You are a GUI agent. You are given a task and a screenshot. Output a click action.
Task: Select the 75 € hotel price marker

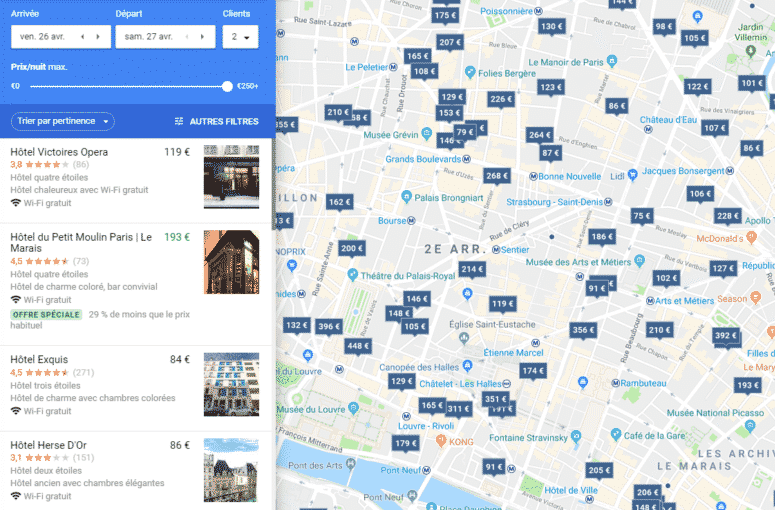pos(642,216)
